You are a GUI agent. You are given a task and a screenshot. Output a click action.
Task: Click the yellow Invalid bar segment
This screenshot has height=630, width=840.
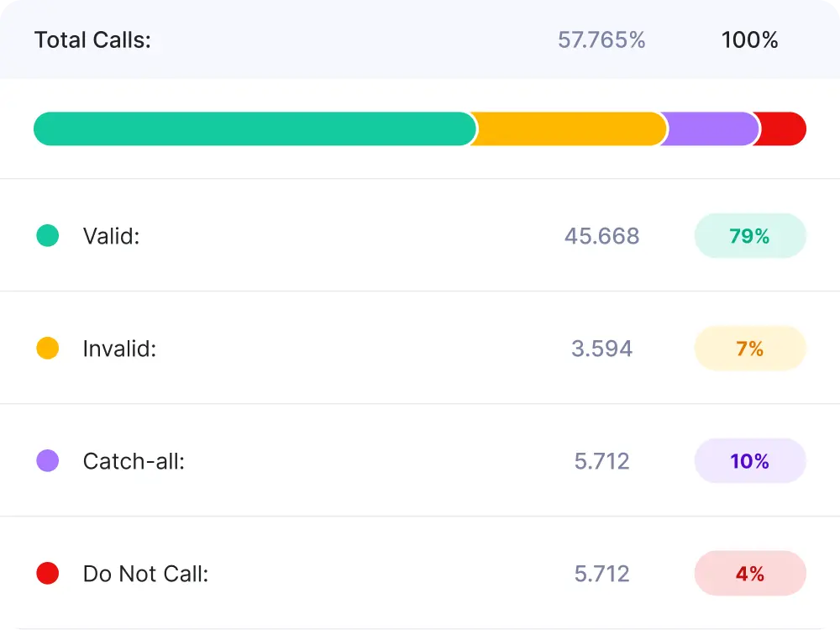(x=570, y=129)
